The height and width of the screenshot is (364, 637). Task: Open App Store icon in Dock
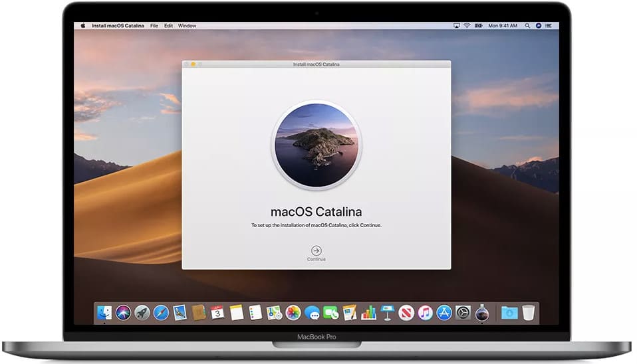tap(444, 313)
